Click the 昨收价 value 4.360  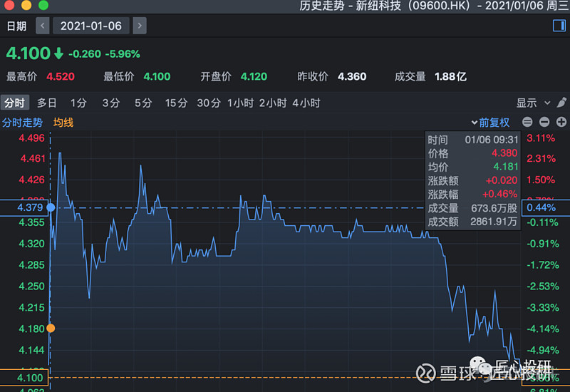click(352, 77)
